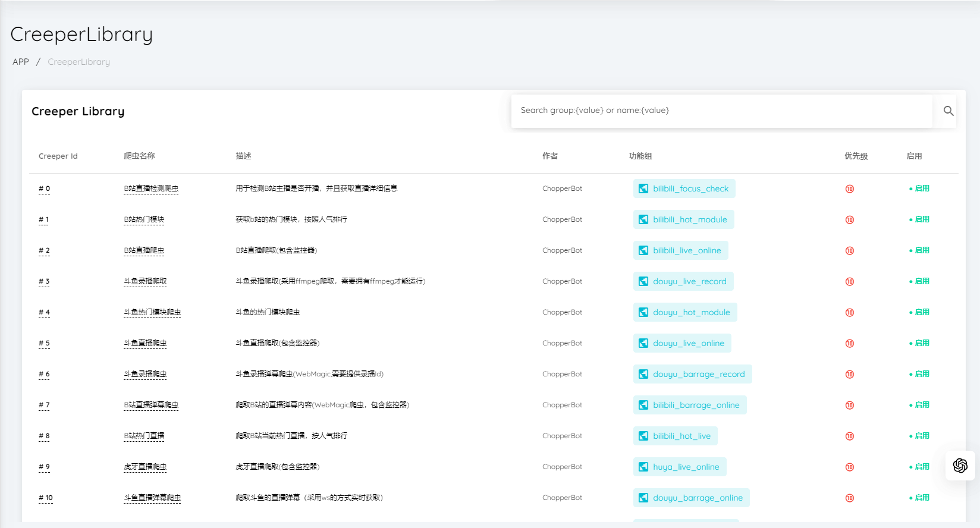The width and height of the screenshot is (980, 528).
Task: Click the icon inside douyu_live_online tag
Action: pyautogui.click(x=643, y=343)
